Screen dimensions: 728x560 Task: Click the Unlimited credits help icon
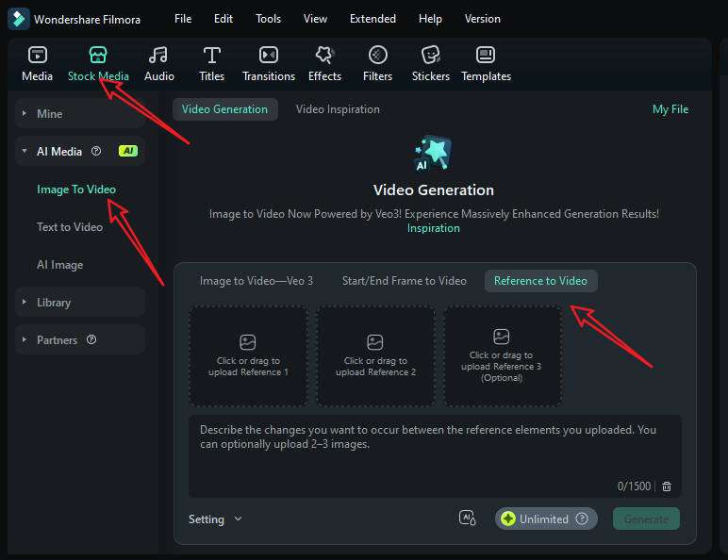tap(582, 519)
